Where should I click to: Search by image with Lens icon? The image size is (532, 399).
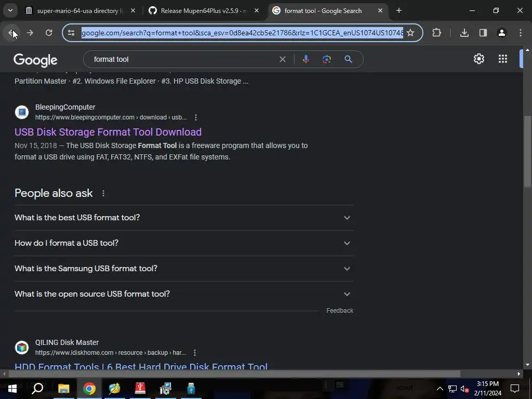pyautogui.click(x=326, y=59)
